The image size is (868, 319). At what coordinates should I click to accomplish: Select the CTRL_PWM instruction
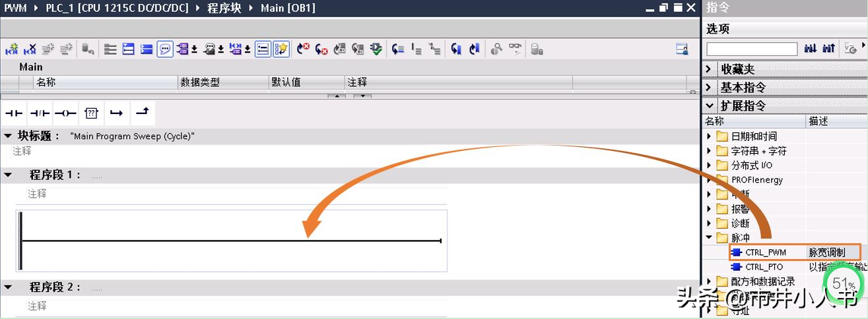(765, 252)
